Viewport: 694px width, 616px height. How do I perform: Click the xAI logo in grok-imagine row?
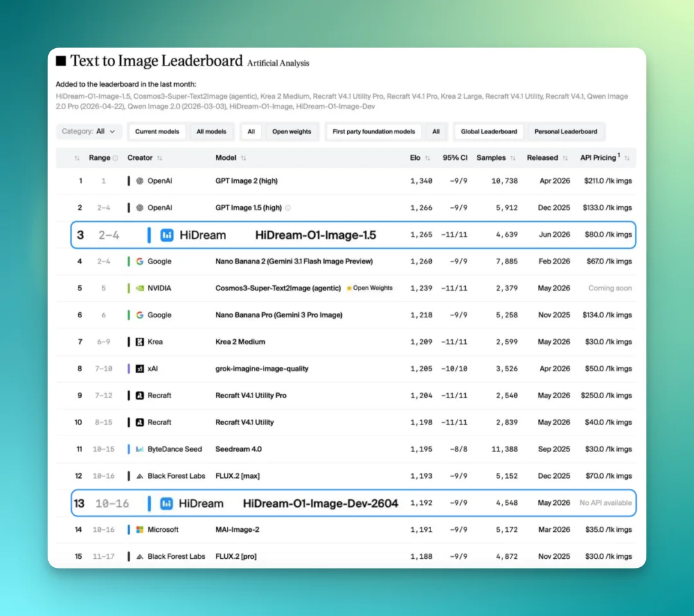pyautogui.click(x=140, y=369)
